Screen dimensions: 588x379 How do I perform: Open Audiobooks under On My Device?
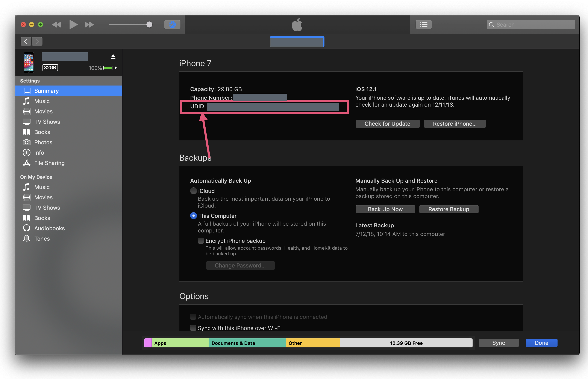pyautogui.click(x=69, y=228)
